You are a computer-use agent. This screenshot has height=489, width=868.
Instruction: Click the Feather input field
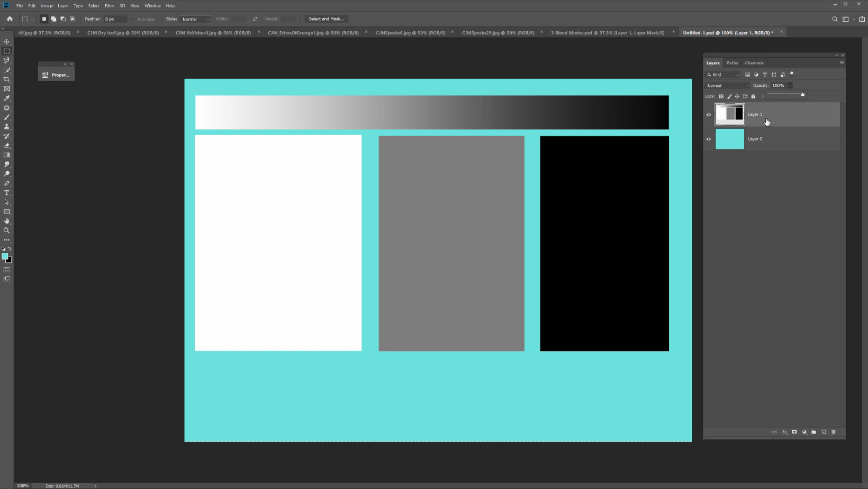point(115,19)
